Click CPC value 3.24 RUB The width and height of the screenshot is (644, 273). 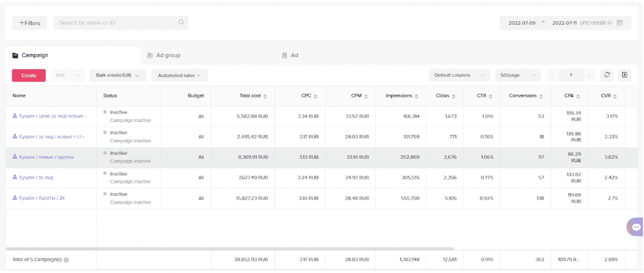[x=309, y=178]
